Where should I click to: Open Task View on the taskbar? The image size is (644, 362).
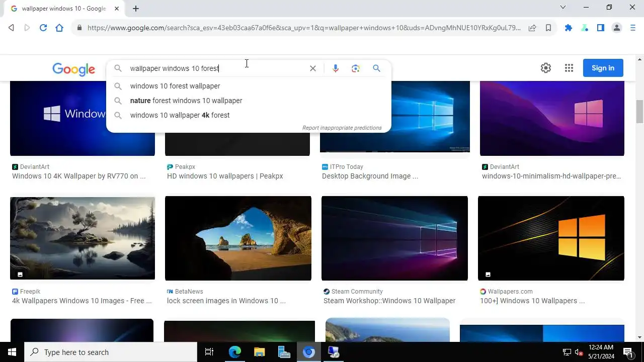(x=209, y=352)
